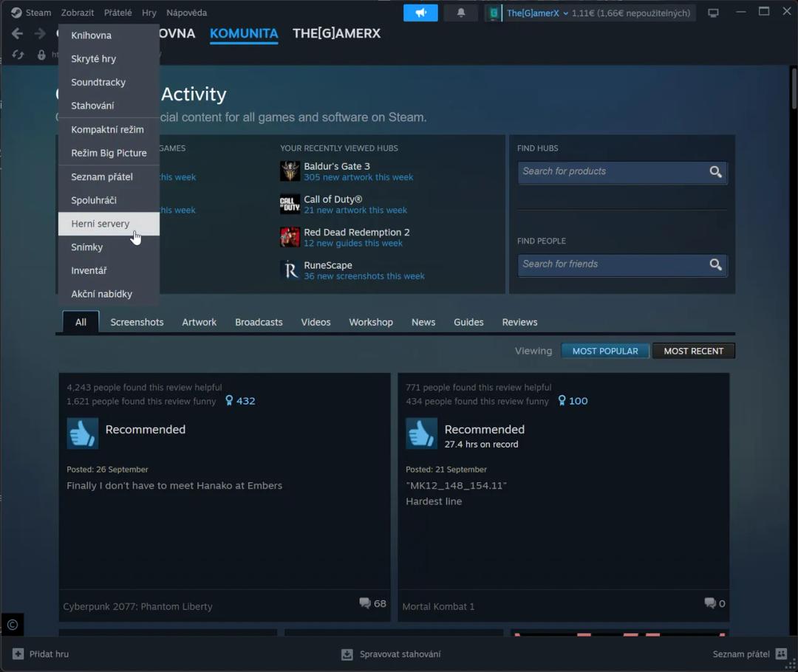Choose Soundtracky menu entry
This screenshot has height=672, width=798.
[x=109, y=83]
